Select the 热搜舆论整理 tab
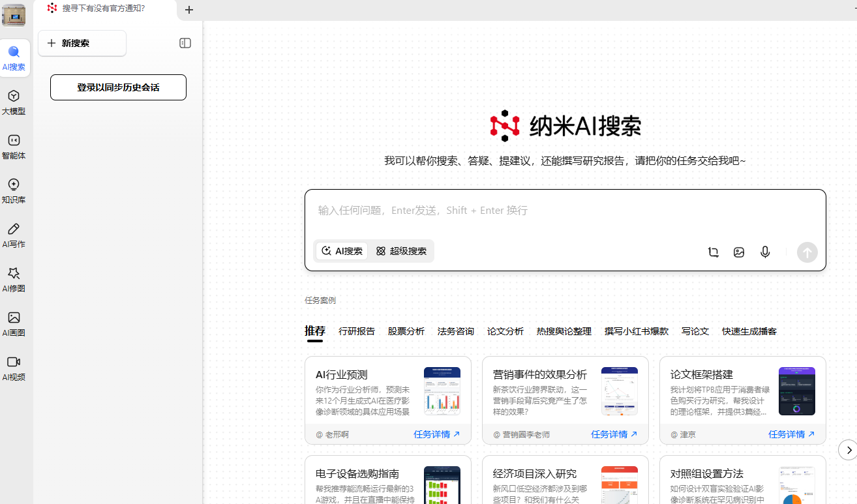 point(564,331)
